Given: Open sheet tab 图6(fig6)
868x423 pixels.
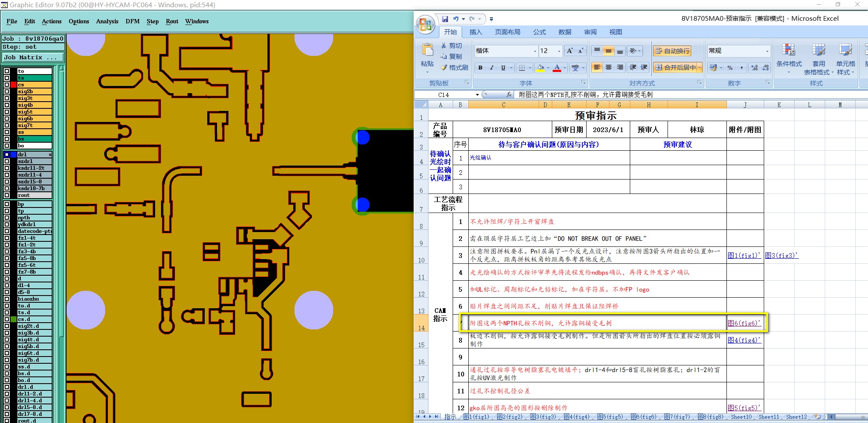Looking at the screenshot, I should (643, 417).
